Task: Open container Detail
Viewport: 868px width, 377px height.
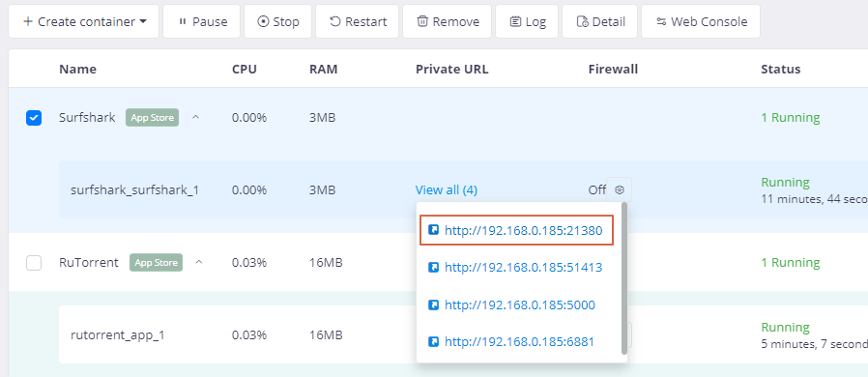Action: point(599,21)
